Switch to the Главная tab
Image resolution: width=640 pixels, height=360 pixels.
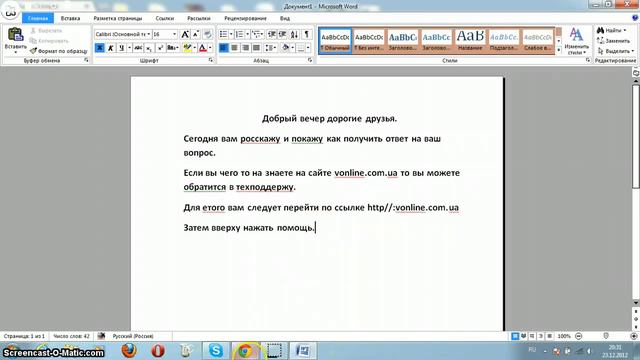[x=38, y=18]
